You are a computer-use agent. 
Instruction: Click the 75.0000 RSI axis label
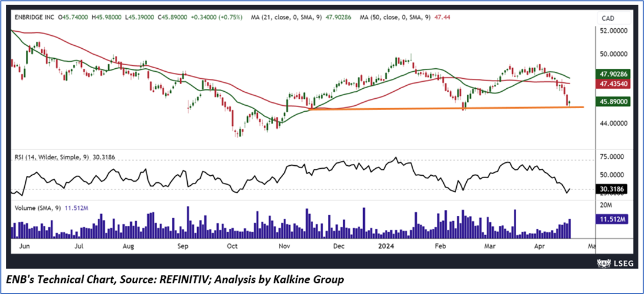tap(612, 156)
